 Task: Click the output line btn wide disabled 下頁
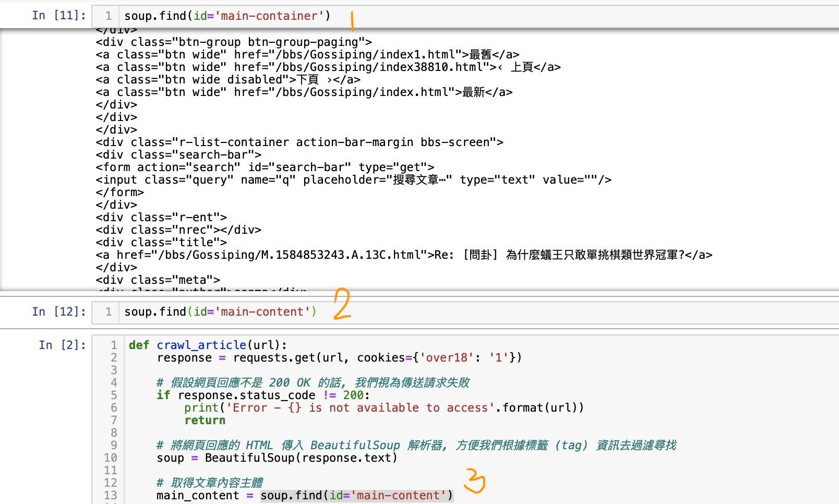228,79
